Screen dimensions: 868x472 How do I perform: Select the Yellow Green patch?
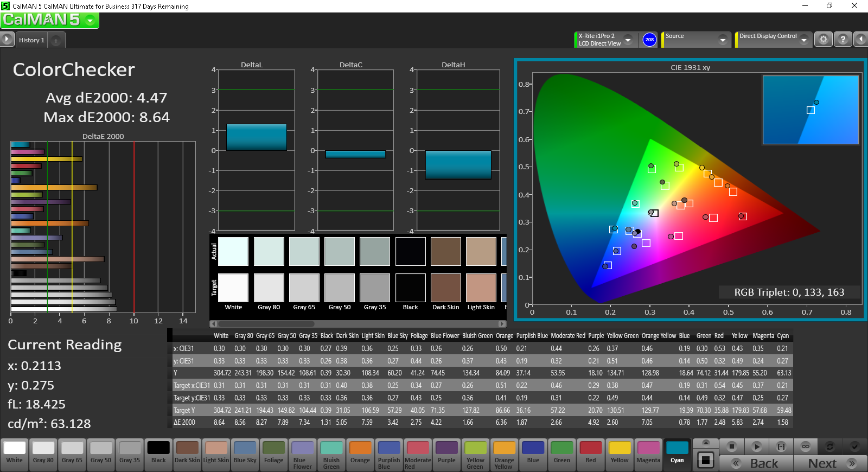pyautogui.click(x=475, y=455)
